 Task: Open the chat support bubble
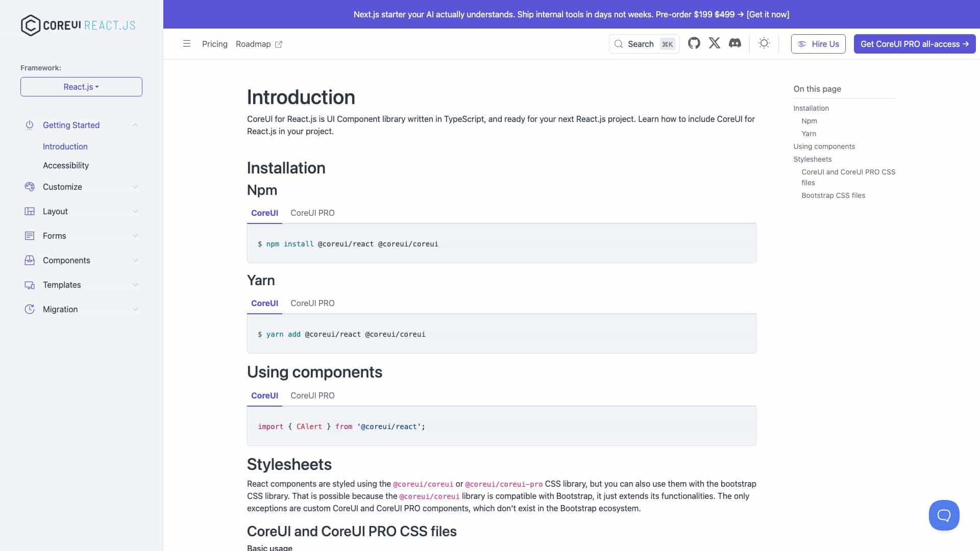[944, 515]
